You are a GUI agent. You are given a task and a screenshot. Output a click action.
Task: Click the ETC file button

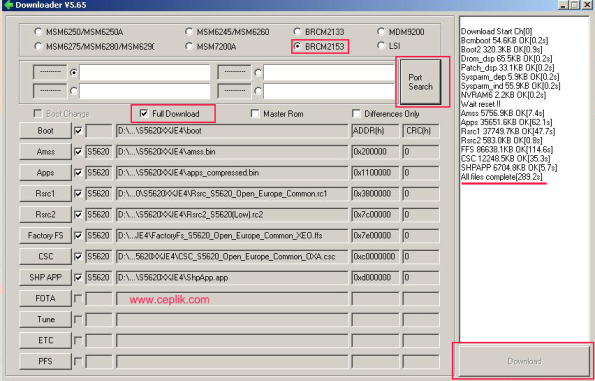(45, 340)
